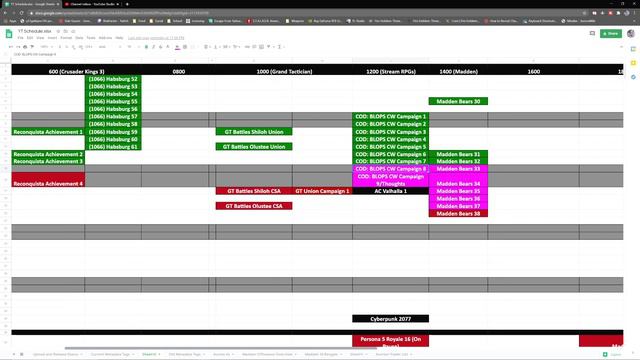Open a new browser tab
Screen dimensions: 640x360
127,4
